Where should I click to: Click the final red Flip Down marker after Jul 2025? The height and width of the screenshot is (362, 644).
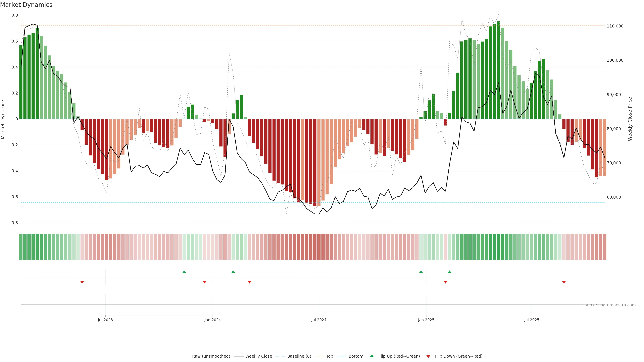[564, 282]
